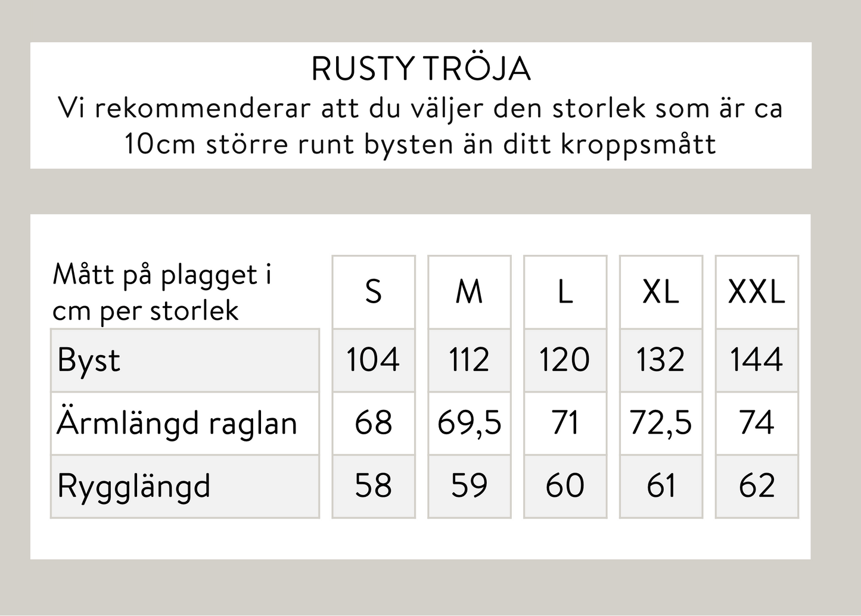This screenshot has height=616, width=861.
Task: Select the Byst row label
Action: coord(185,360)
